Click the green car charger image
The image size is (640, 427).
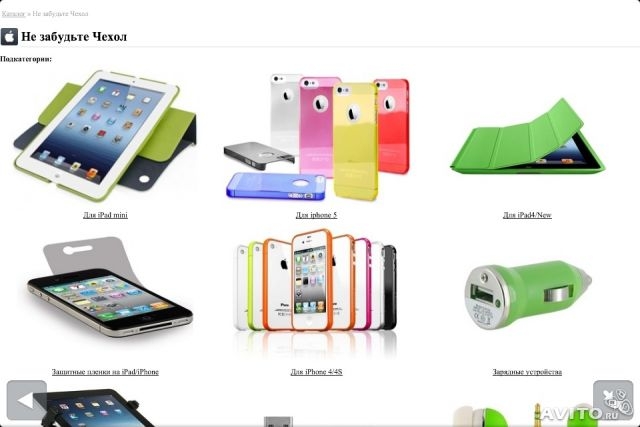click(x=528, y=295)
